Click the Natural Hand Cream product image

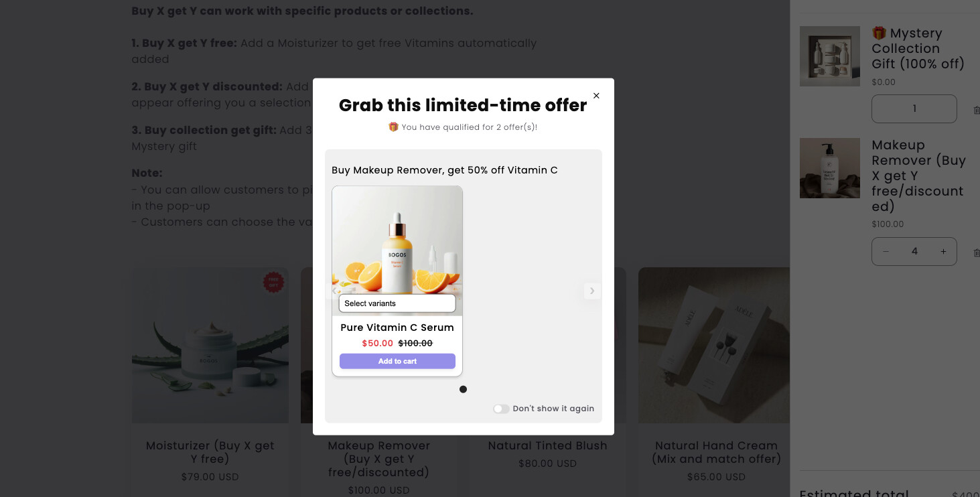click(714, 345)
